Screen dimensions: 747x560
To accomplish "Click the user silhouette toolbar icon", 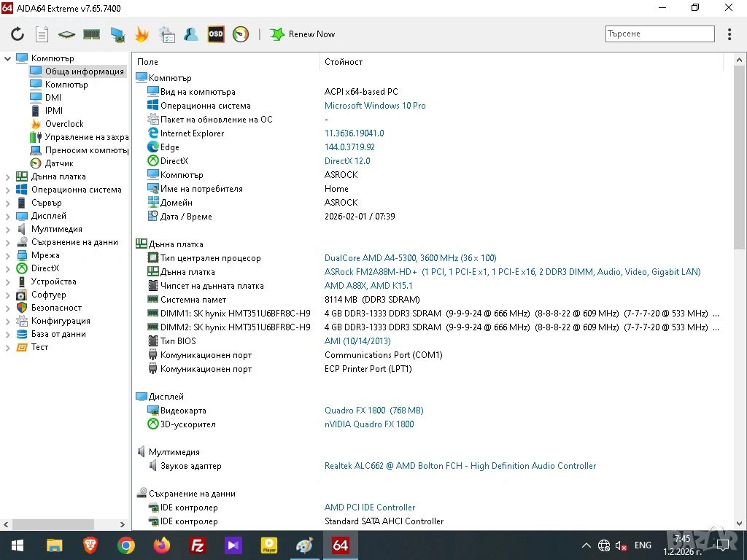I will pos(191,34).
